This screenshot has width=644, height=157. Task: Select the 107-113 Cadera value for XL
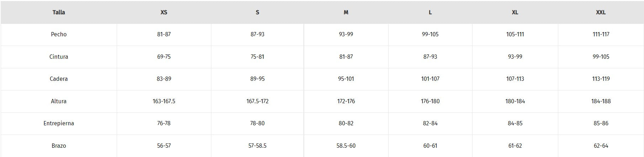point(515,79)
